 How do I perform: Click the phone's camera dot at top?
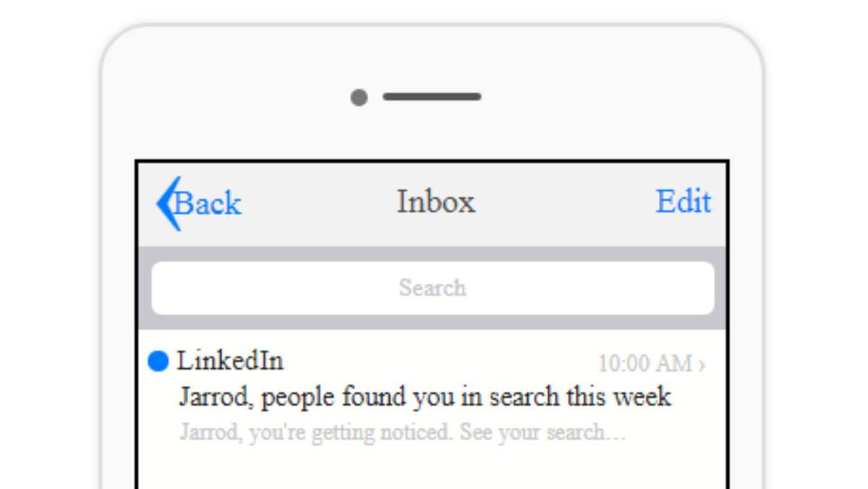point(358,97)
